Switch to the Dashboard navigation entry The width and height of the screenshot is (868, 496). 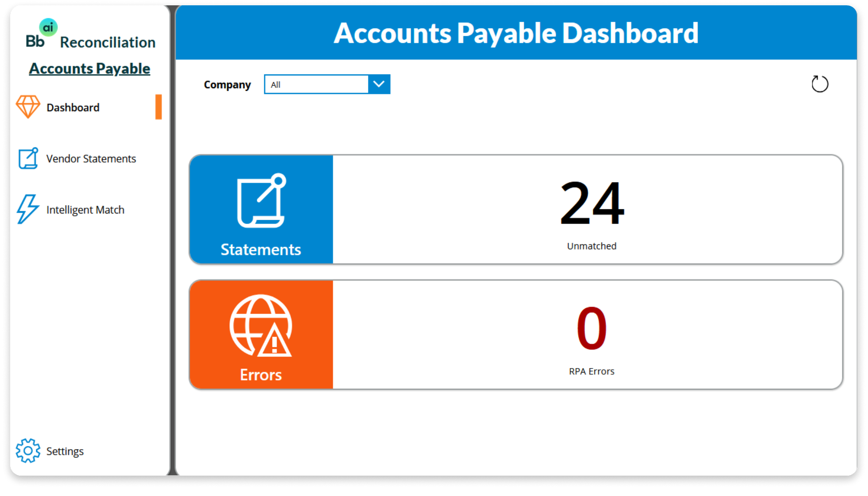click(72, 107)
